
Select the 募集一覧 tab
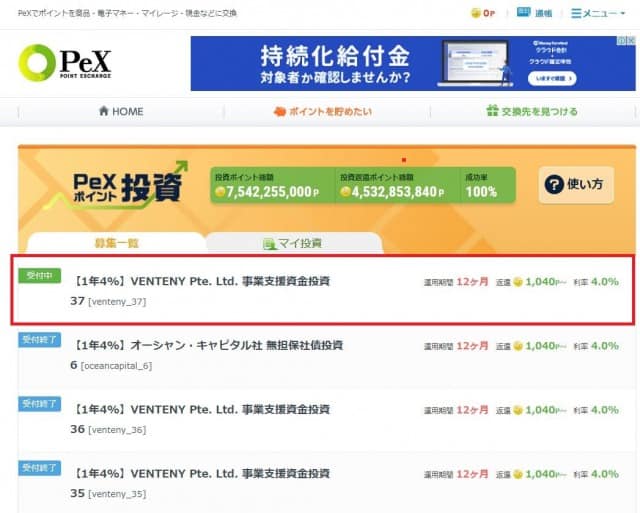click(x=116, y=243)
